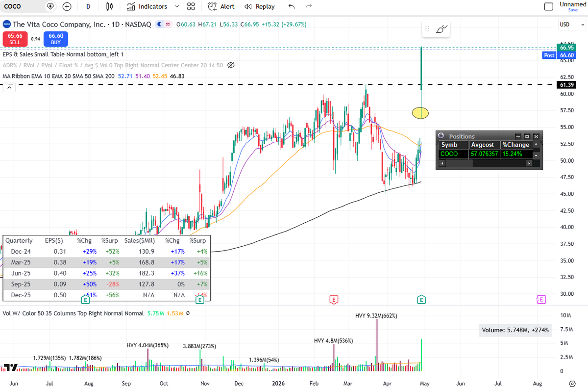Positions window scroll right arrow
Image resolution: width=588 pixels, height=389 pixels.
pyautogui.click(x=528, y=163)
